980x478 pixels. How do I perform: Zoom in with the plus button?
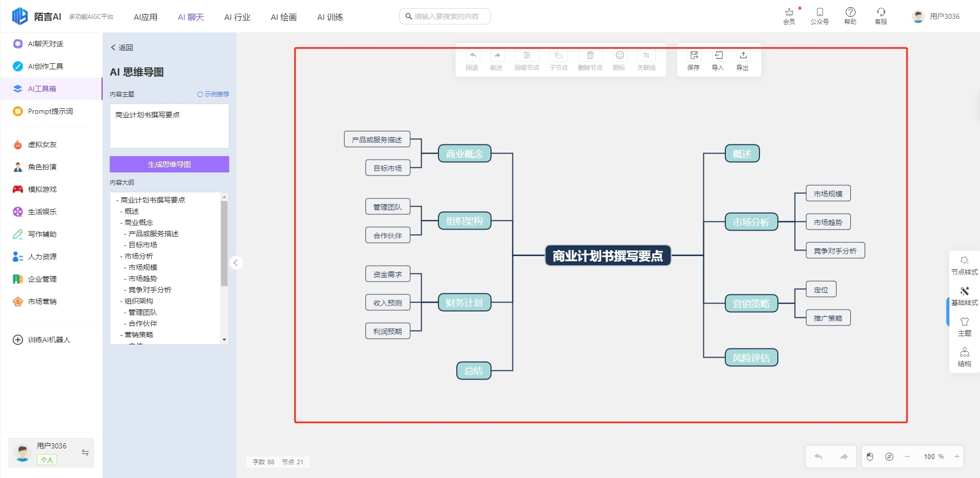coord(957,457)
